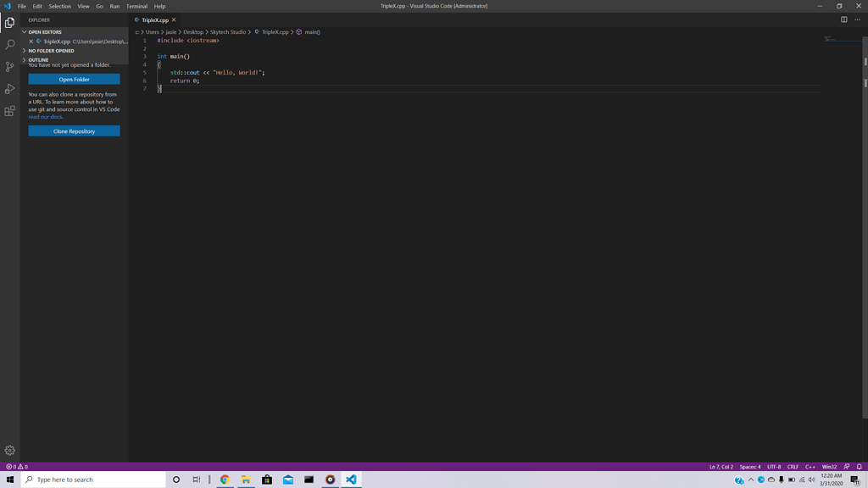Viewport: 868px width, 488px height.
Task: Click the code minimap preview
Action: point(831,39)
